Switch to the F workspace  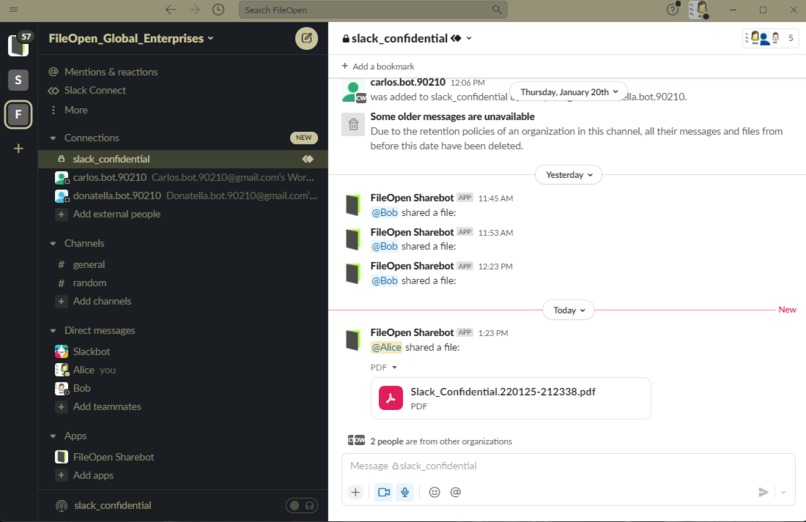tap(19, 114)
